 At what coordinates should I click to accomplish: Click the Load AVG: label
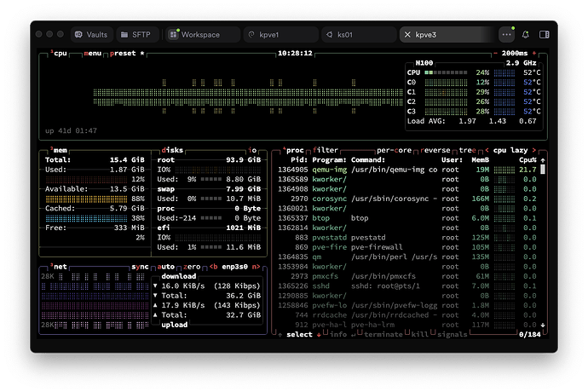click(x=426, y=121)
